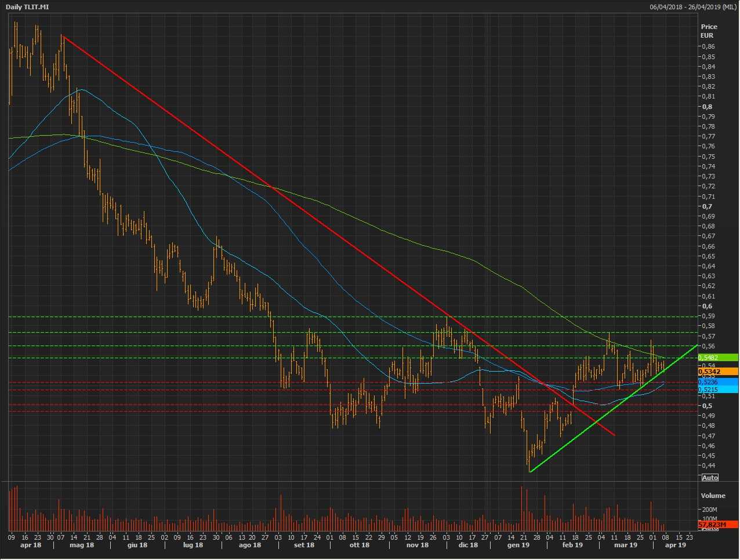Click the 'mag 18' month label
Screen dimensions: 740x560
click(82, 546)
